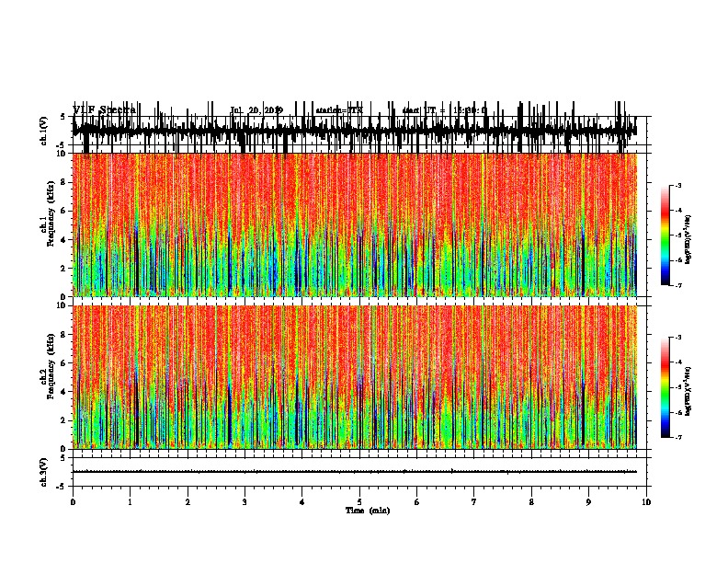This screenshot has width=728, height=563.
Task: Click the start UT time label
Action: click(x=445, y=110)
